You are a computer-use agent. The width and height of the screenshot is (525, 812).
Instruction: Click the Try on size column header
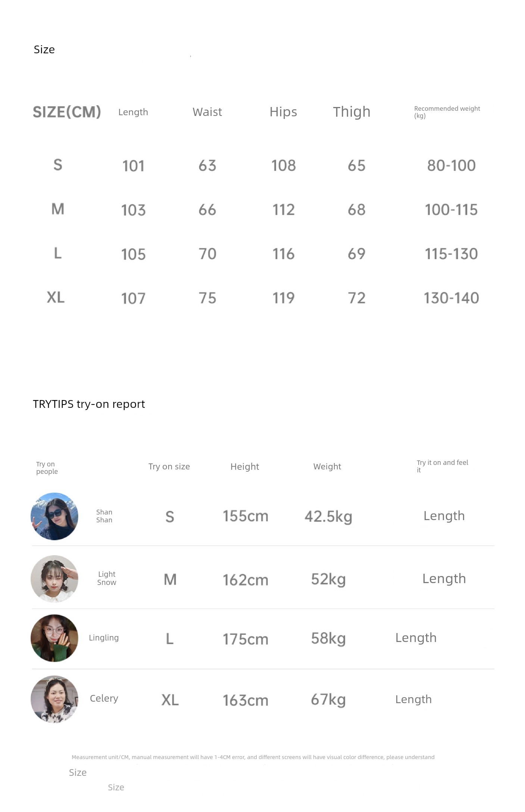click(169, 466)
